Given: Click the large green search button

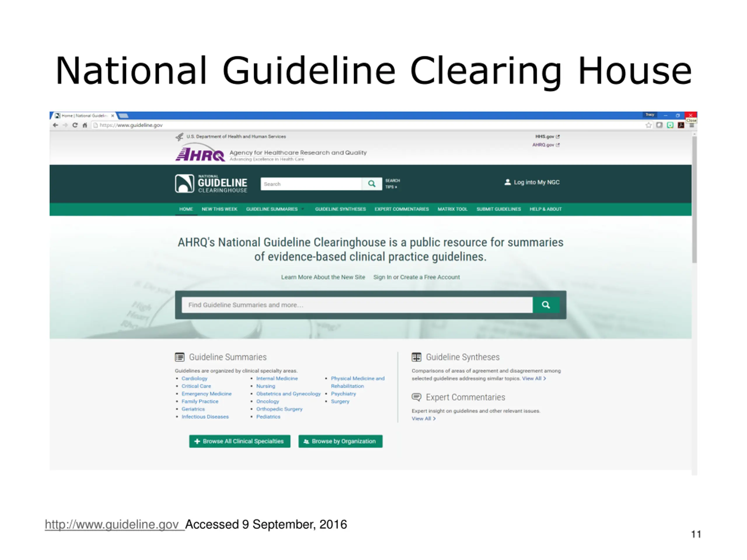Looking at the screenshot, I should [546, 305].
